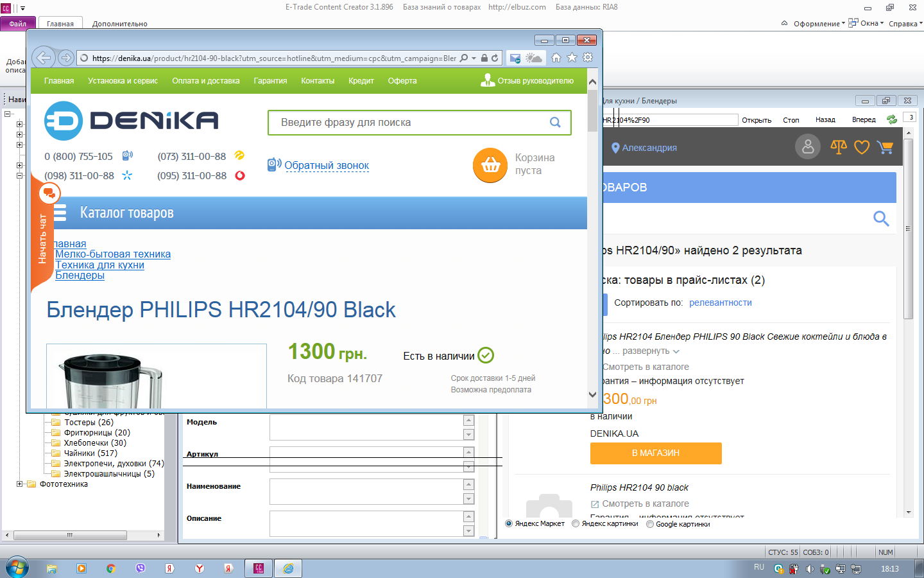Open the wishlist heart icon
The height and width of the screenshot is (578, 924).
(x=862, y=148)
